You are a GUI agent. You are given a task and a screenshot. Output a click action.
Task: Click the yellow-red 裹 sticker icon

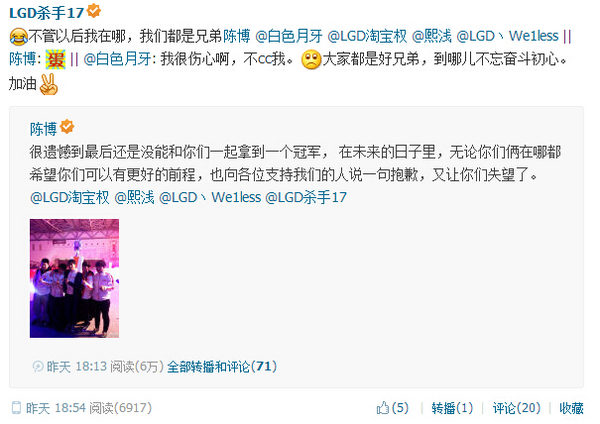point(55,60)
